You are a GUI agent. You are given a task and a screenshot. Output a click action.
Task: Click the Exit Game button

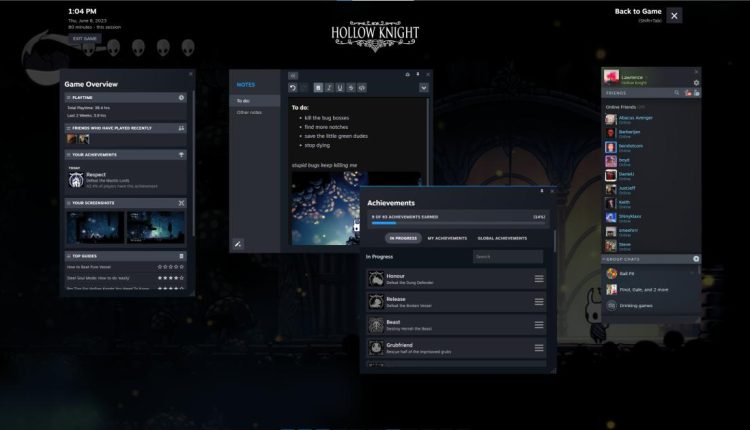point(85,38)
